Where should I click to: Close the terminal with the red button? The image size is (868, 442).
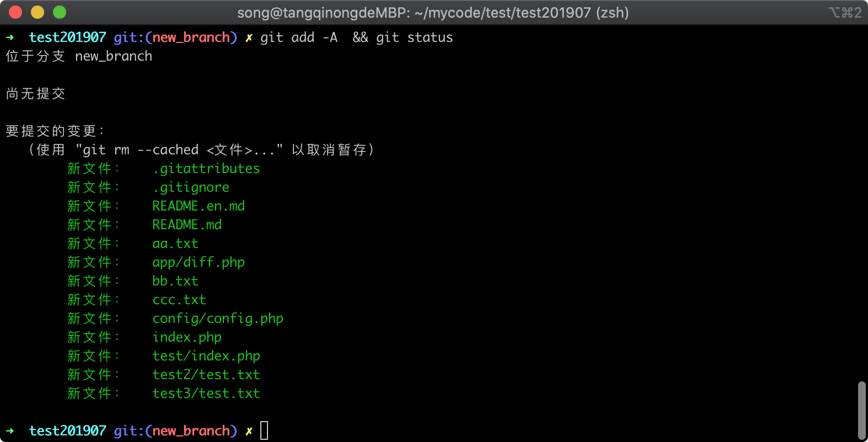(x=15, y=12)
